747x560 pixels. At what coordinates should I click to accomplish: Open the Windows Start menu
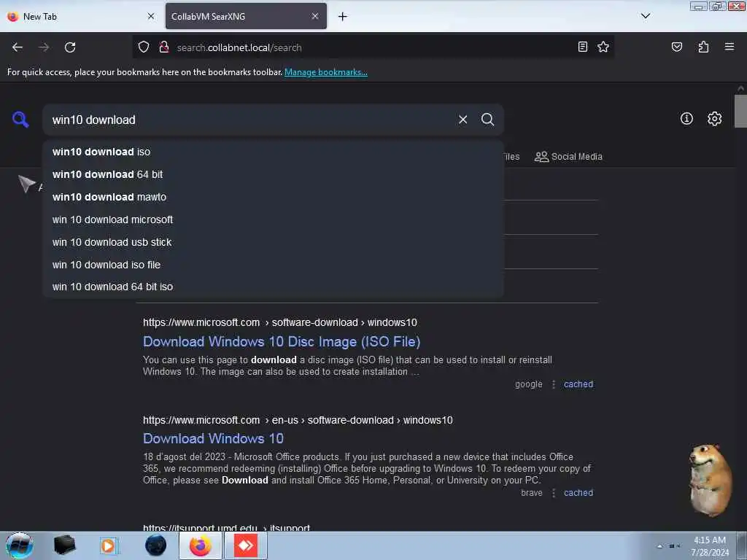tap(20, 545)
